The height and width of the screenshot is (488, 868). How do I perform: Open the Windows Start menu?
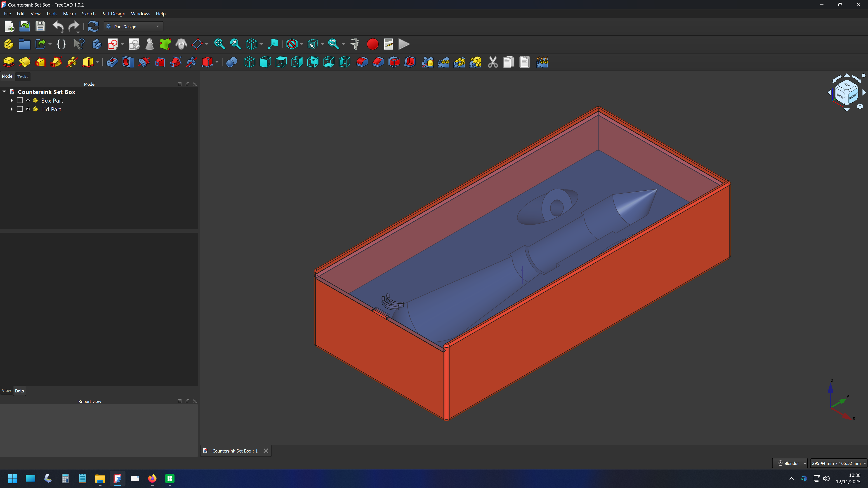12,479
